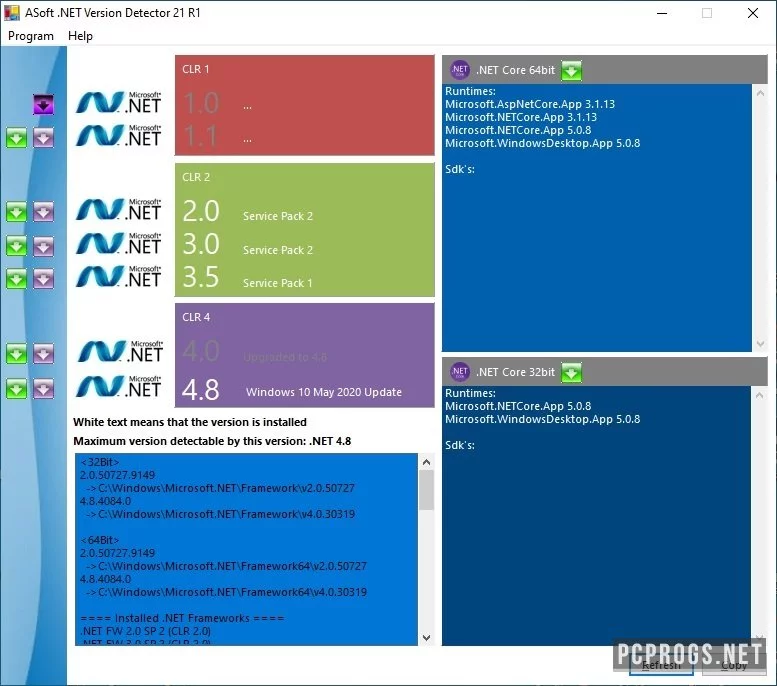Click the green download icon for .NET Core 32bit
777x686 pixels.
571,372
